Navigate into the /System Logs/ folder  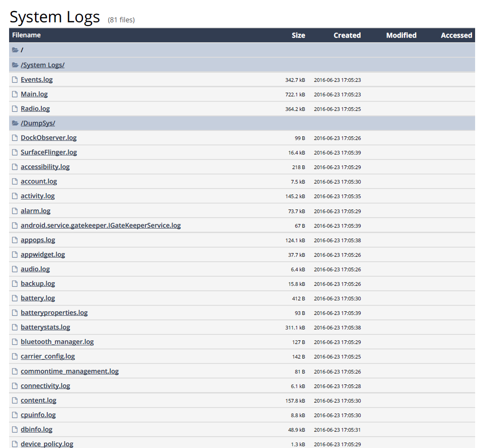43,65
